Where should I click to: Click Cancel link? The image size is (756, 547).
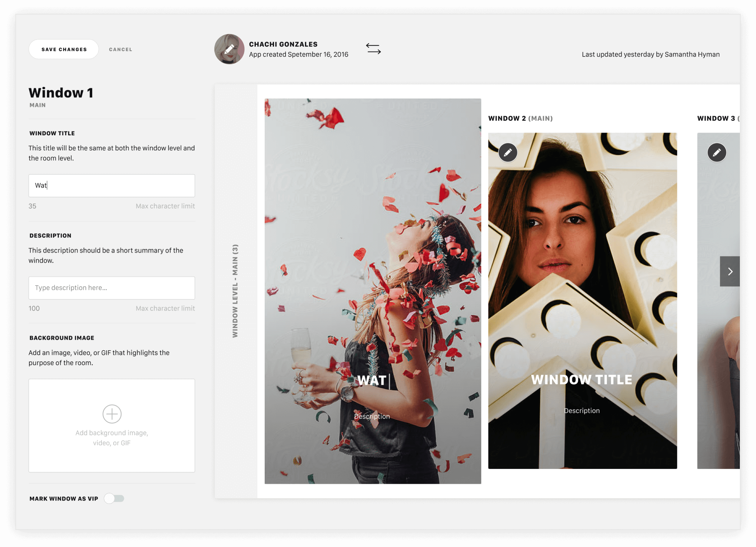point(120,49)
